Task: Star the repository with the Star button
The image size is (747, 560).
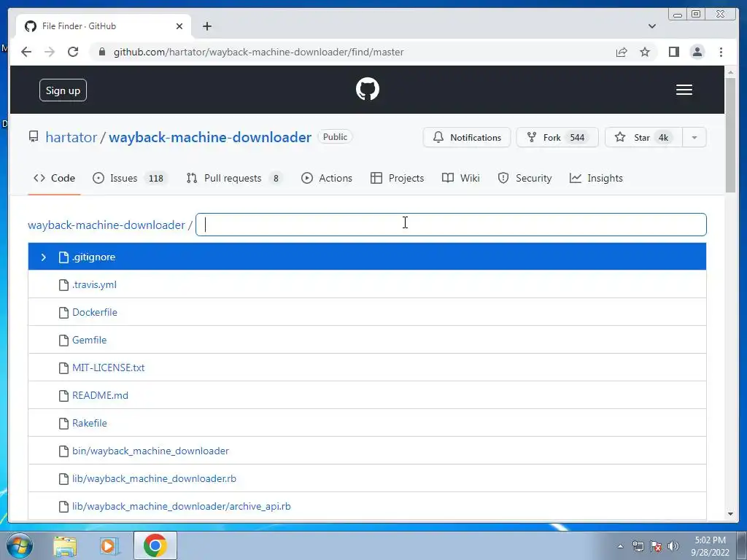Action: pos(643,137)
